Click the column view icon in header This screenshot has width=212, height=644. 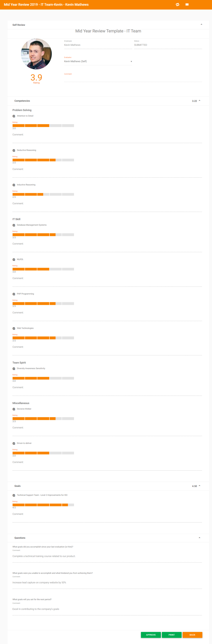pyautogui.click(x=187, y=4)
